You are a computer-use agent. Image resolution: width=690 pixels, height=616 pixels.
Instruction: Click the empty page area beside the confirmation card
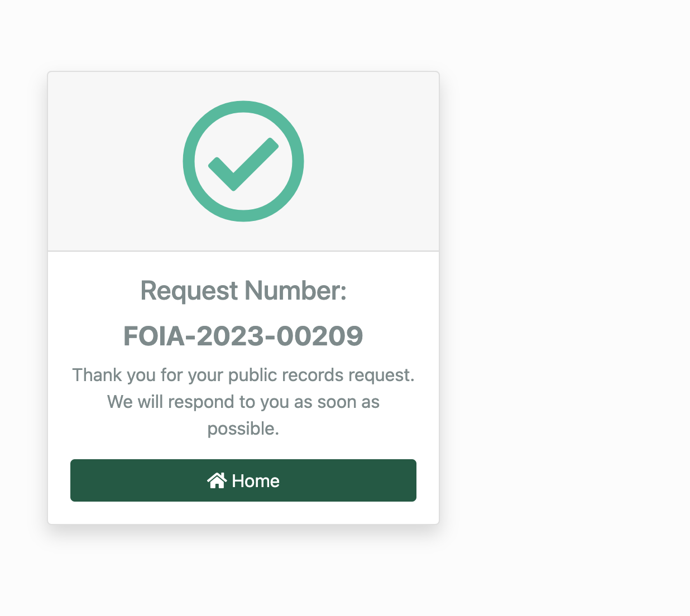click(x=564, y=307)
